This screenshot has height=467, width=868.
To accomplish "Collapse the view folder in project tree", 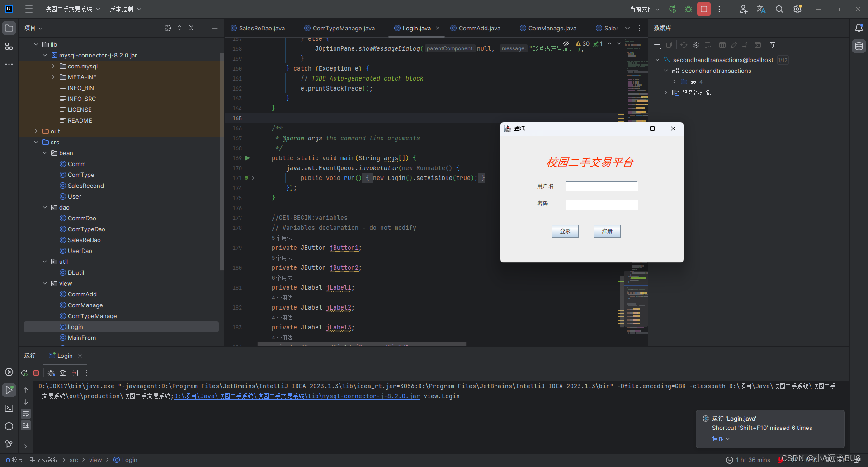I will (44, 283).
